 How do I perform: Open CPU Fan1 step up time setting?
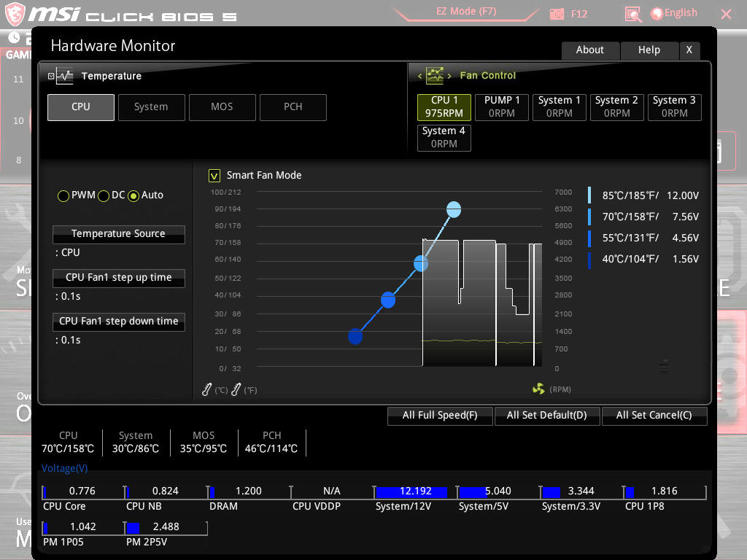(119, 278)
